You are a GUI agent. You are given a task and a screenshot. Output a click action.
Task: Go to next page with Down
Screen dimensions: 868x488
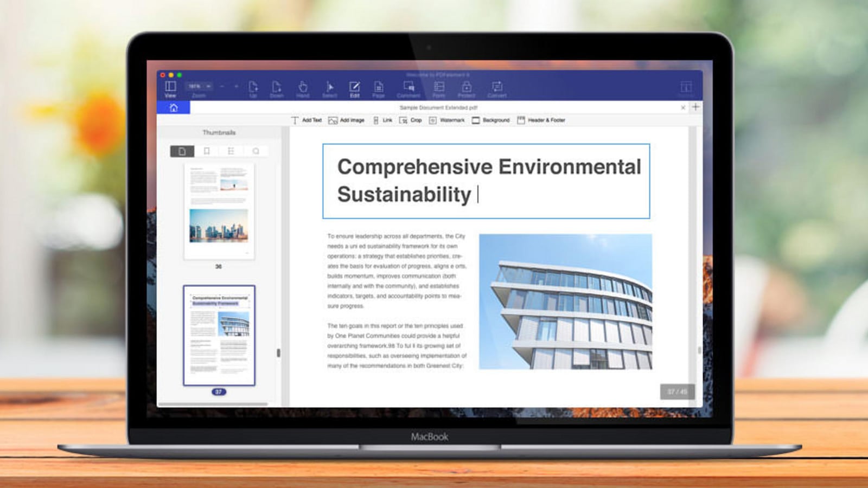[x=277, y=87]
